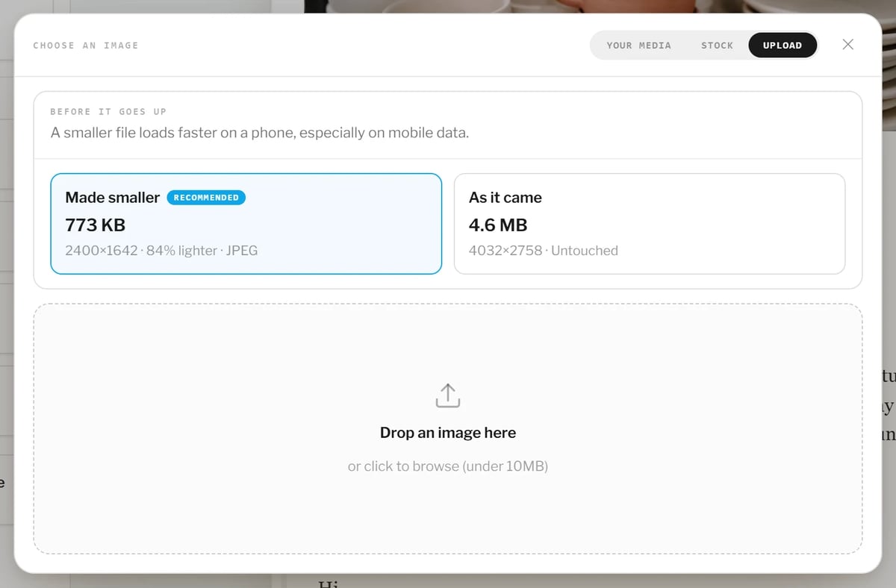The image size is (896, 588).
Task: Click the upload arrow icon
Action: (448, 395)
